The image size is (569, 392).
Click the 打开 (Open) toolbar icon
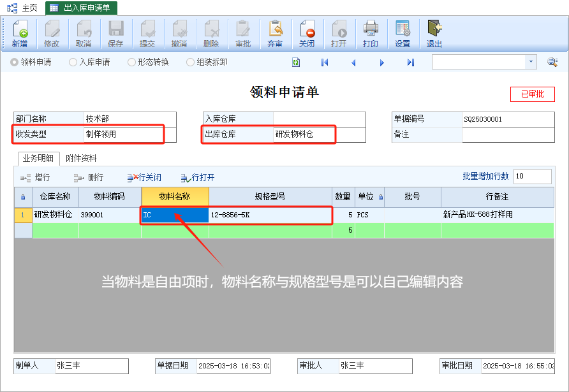click(x=339, y=34)
